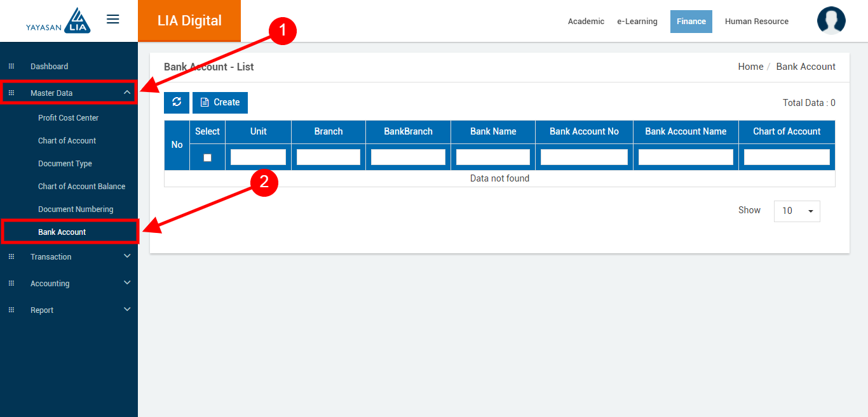The height and width of the screenshot is (417, 868).
Task: Click the Report grid icon in sidebar
Action: point(11,310)
